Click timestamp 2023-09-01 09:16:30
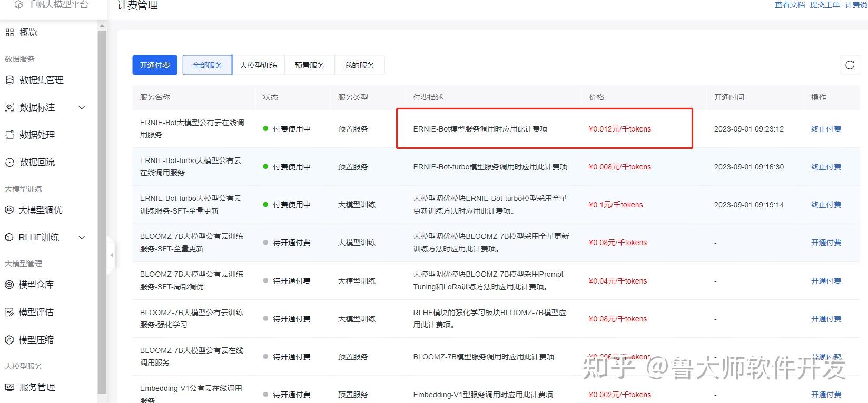868x403 pixels. point(749,167)
